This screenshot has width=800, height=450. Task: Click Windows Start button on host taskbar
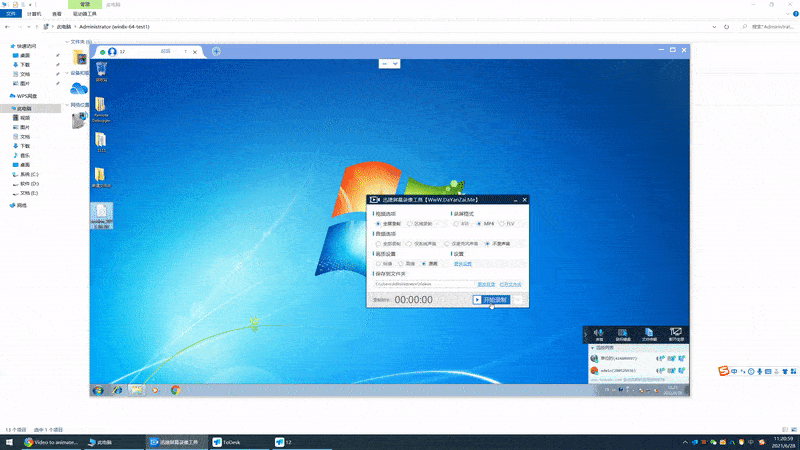click(9, 442)
